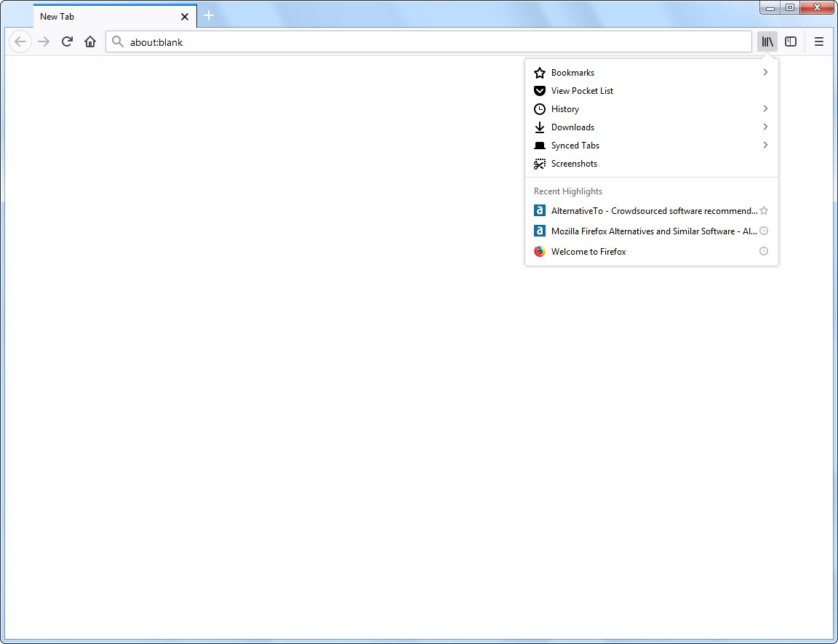Viewport: 838px width, 644px height.
Task: Click the Screenshots scissors icon
Action: [x=540, y=164]
